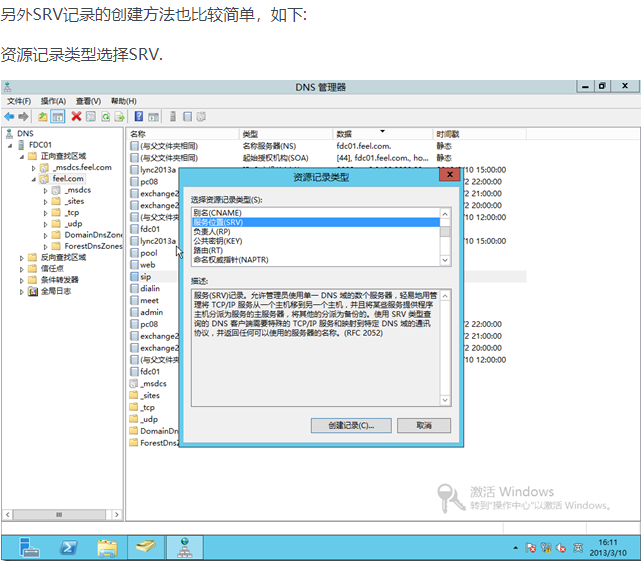Select 负责人(RP) in the record type list
This screenshot has height=561, width=641.
316,231
